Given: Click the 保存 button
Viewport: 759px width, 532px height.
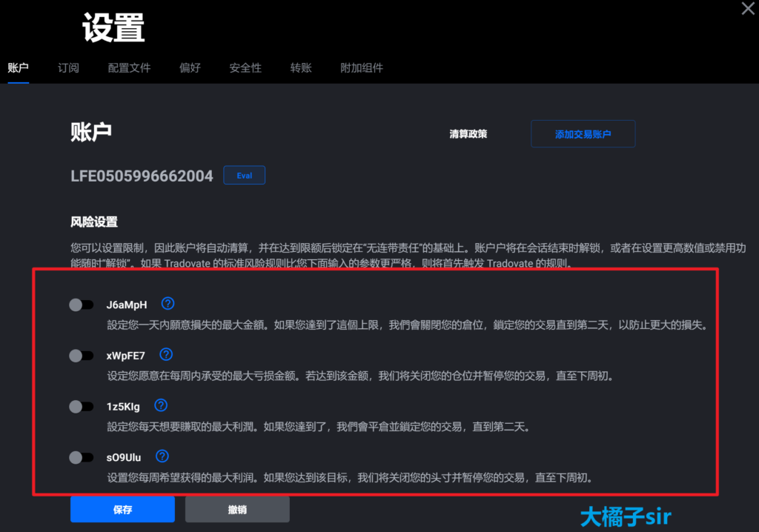Looking at the screenshot, I should coord(122,510).
